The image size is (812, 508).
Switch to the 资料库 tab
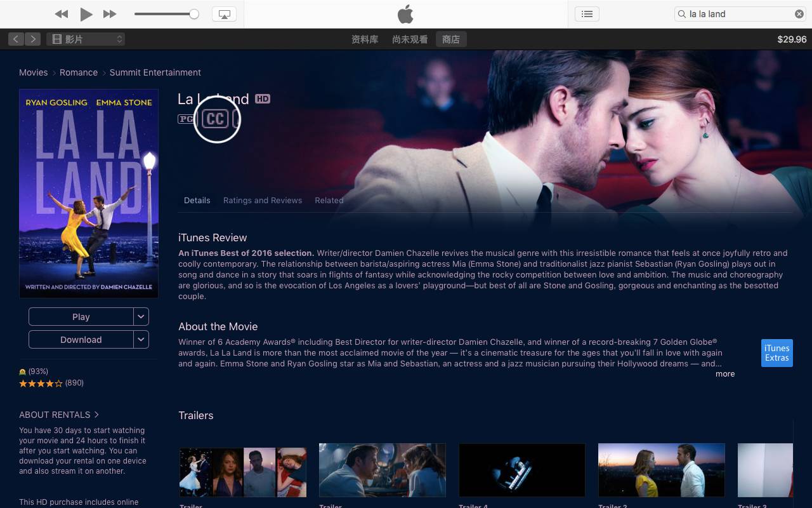point(365,39)
